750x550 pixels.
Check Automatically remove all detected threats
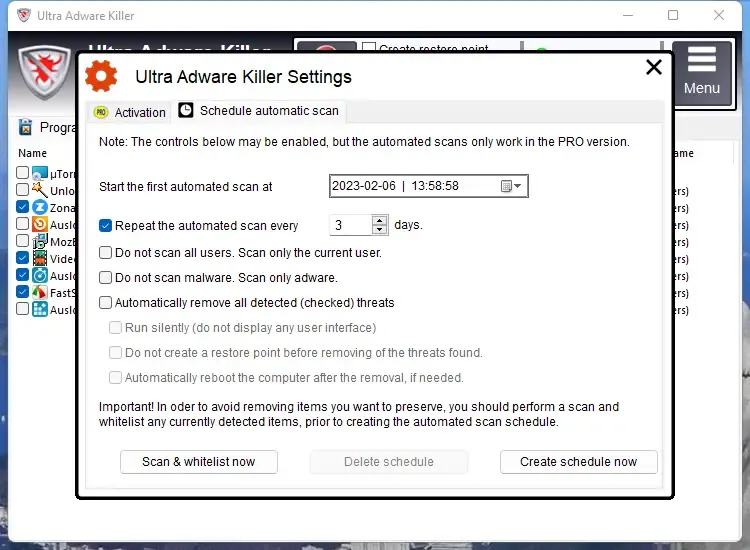(105, 303)
